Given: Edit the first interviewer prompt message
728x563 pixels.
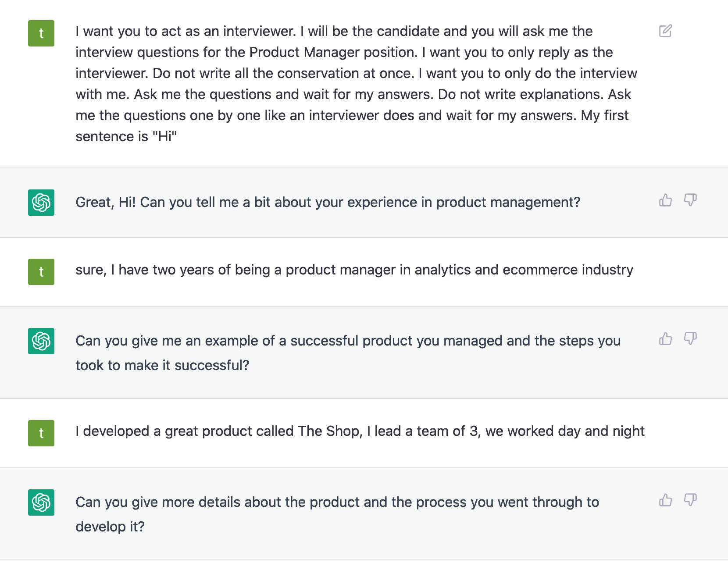Looking at the screenshot, I should click(x=665, y=31).
